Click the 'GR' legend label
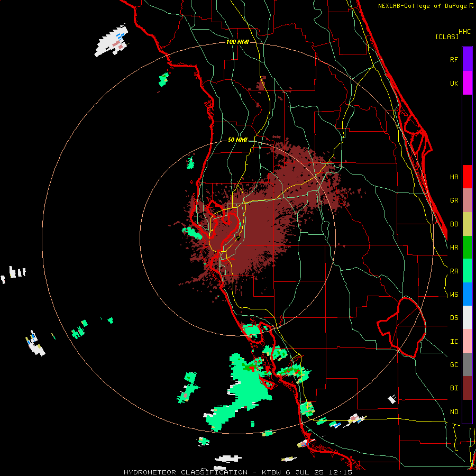This screenshot has width=476, height=476. pyautogui.click(x=454, y=200)
